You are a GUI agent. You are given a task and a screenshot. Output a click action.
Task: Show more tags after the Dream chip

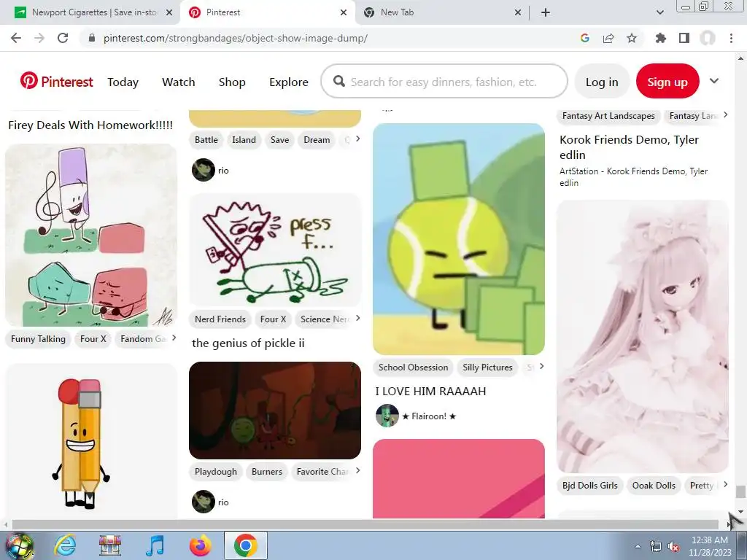pyautogui.click(x=357, y=139)
